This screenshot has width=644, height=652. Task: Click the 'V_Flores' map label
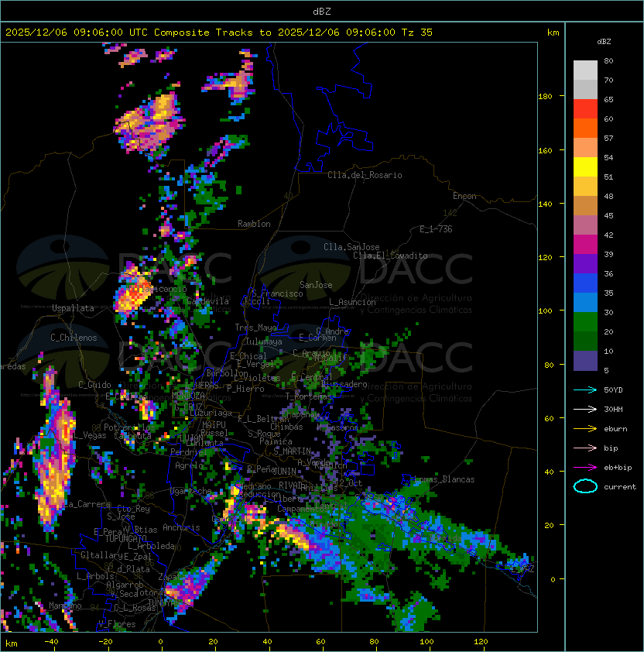tap(117, 624)
